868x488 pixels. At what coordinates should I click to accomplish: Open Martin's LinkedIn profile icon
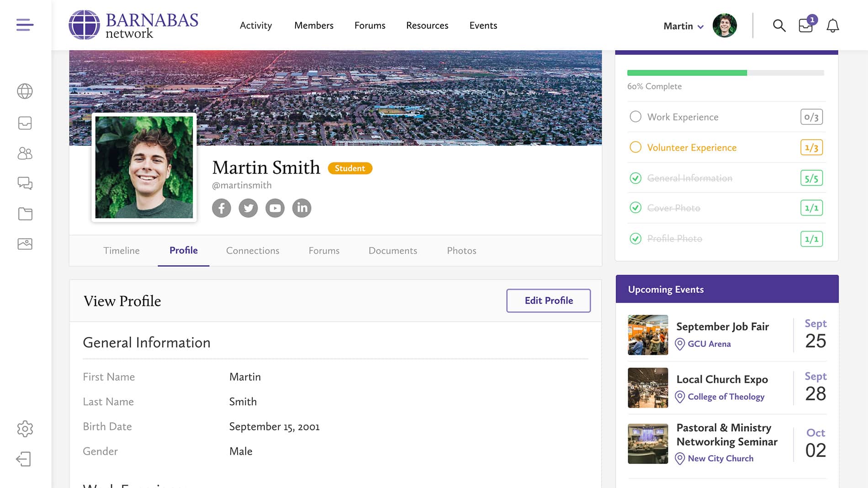point(302,208)
